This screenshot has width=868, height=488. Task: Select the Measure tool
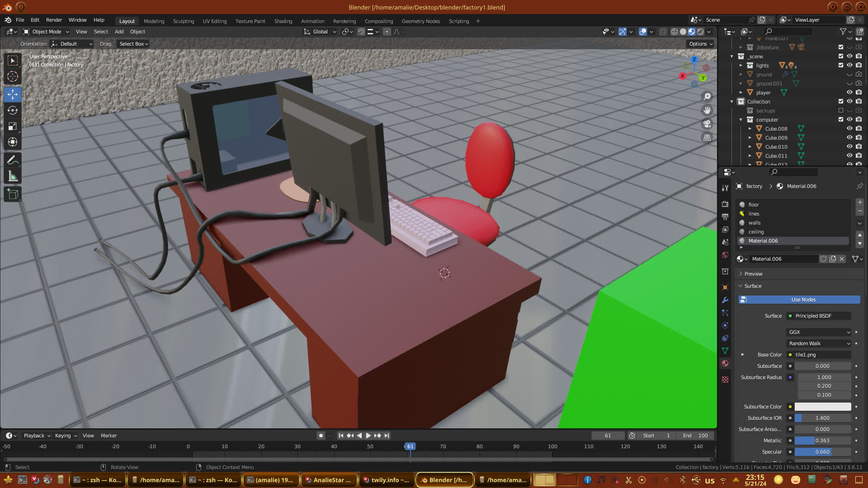click(13, 177)
